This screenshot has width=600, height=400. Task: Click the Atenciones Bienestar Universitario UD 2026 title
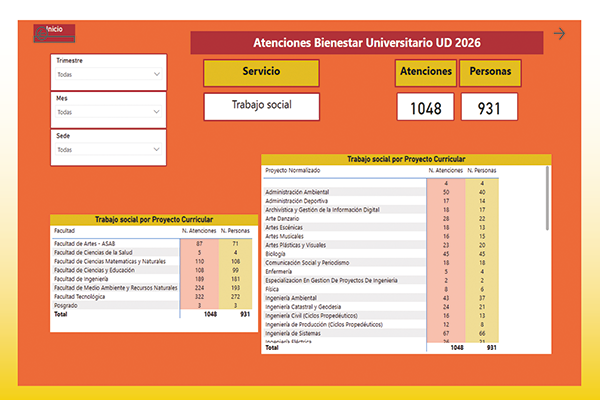(367, 42)
